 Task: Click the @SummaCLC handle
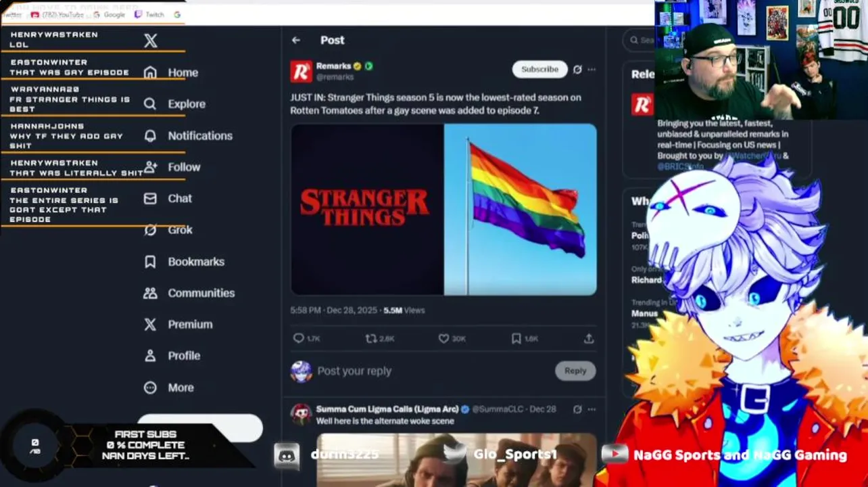[498, 409]
